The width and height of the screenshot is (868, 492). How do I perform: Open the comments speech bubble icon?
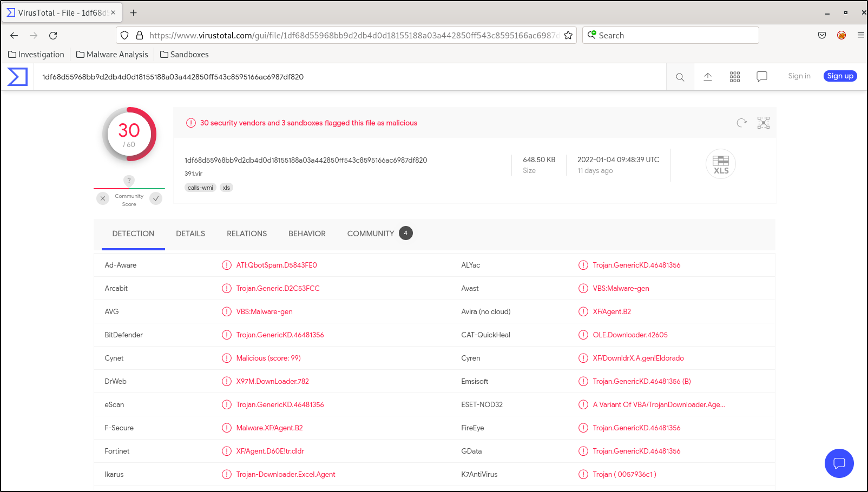[762, 77]
